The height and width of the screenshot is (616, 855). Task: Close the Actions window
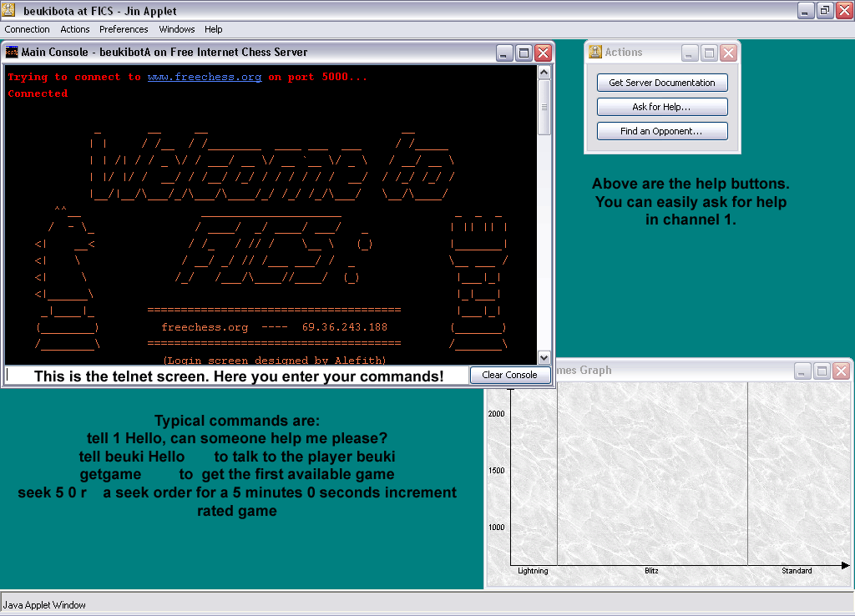(728, 53)
